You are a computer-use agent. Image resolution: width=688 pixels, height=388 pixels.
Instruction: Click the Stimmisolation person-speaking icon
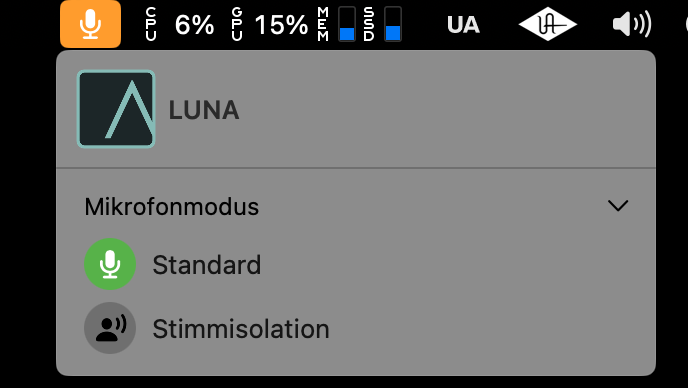pos(110,328)
